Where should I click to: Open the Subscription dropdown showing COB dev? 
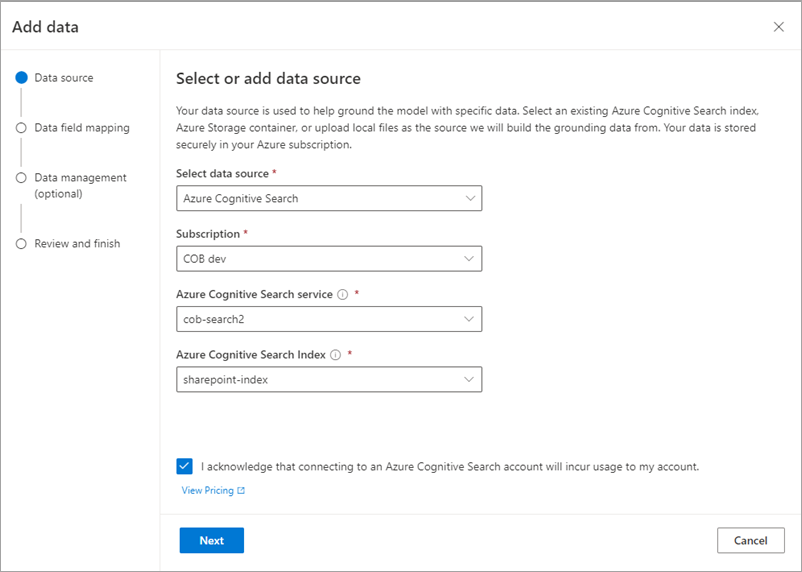[x=470, y=258]
